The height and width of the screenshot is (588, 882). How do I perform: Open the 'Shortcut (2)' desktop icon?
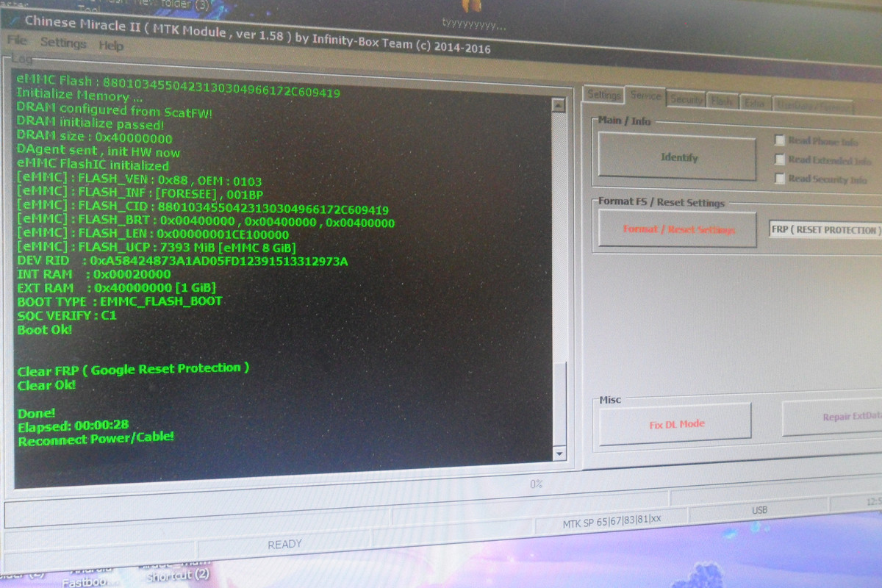click(x=177, y=574)
